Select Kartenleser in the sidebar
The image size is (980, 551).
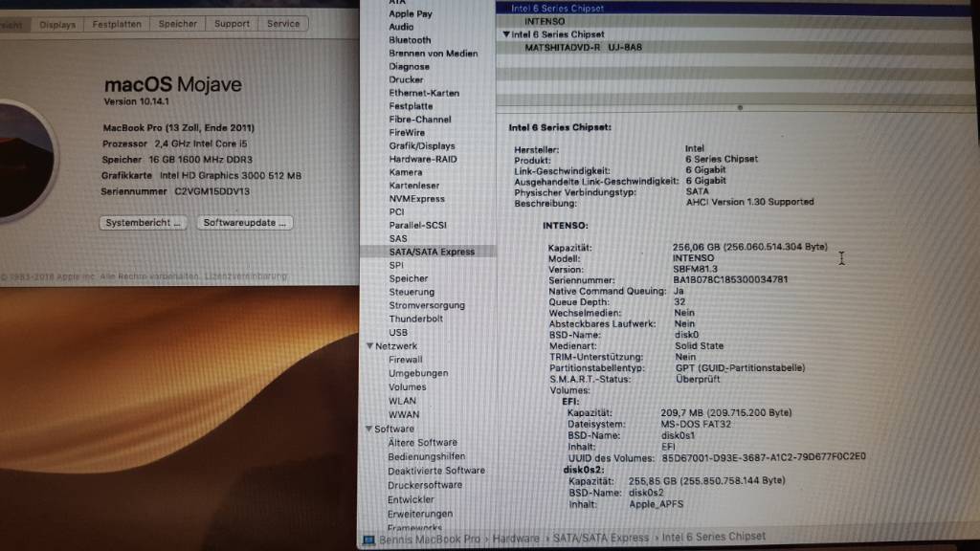413,186
